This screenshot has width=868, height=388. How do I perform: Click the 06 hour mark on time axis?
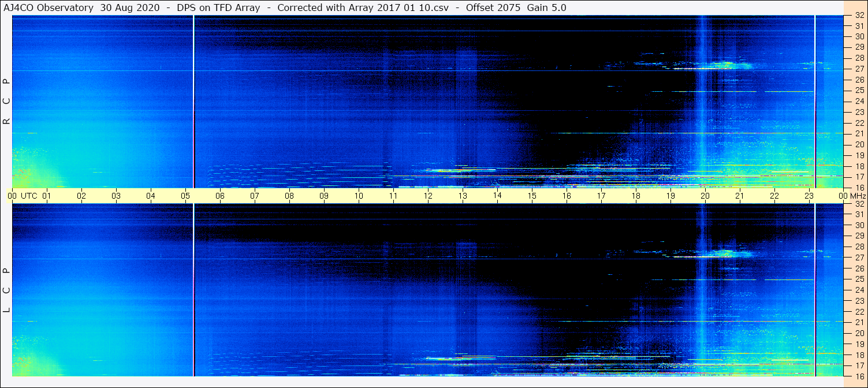tap(220, 196)
